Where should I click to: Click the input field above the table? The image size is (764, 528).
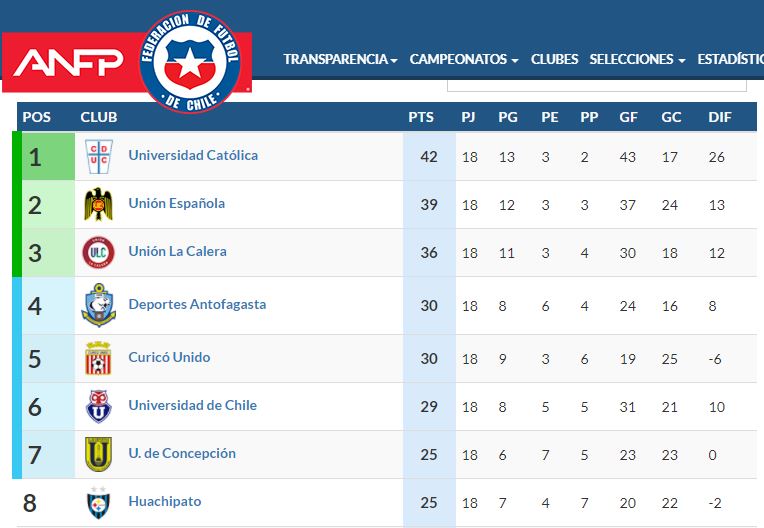click(x=597, y=86)
